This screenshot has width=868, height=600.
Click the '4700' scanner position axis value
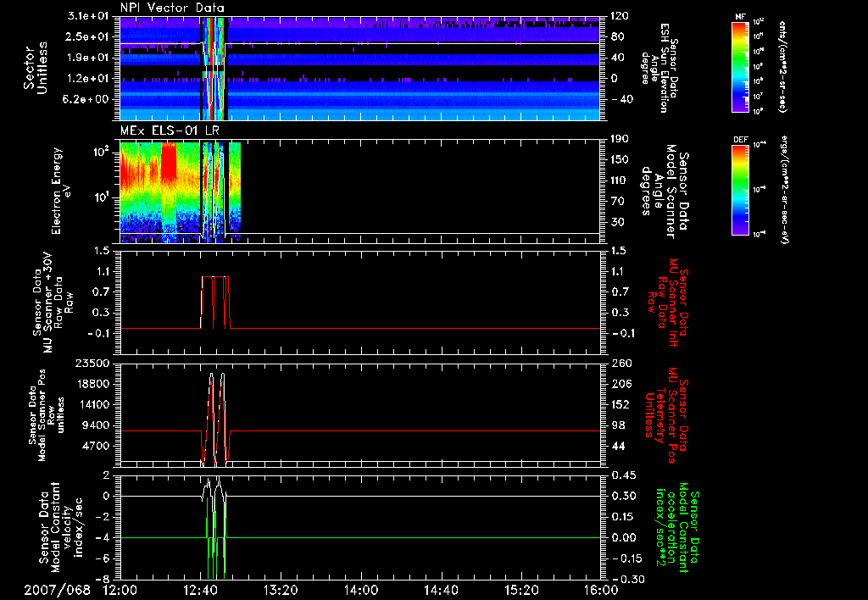click(x=95, y=446)
